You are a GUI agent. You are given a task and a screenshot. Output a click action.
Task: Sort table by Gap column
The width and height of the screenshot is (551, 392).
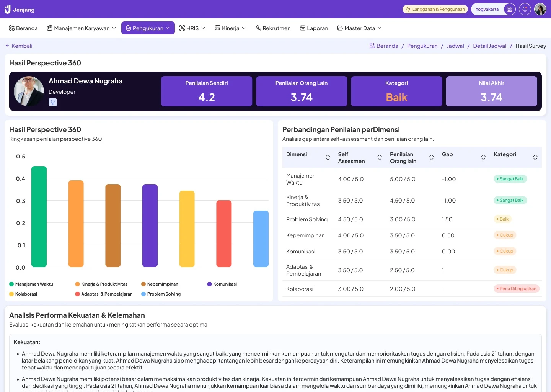[x=483, y=157]
